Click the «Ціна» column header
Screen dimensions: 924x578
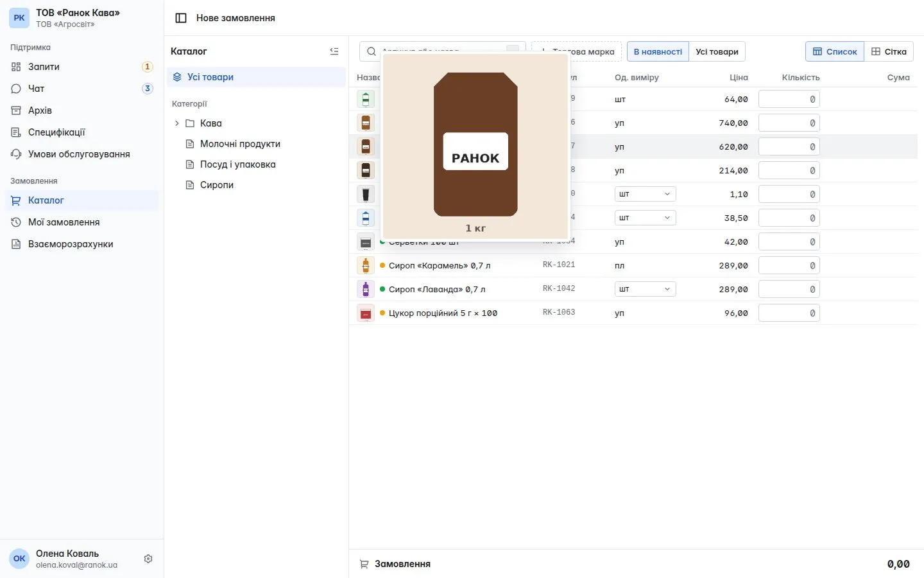pos(739,77)
